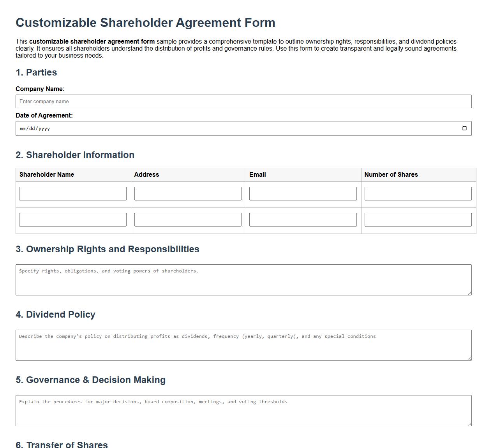Screen dimensions: 492x448
Task: Click the second Email input field
Action: pos(303,219)
